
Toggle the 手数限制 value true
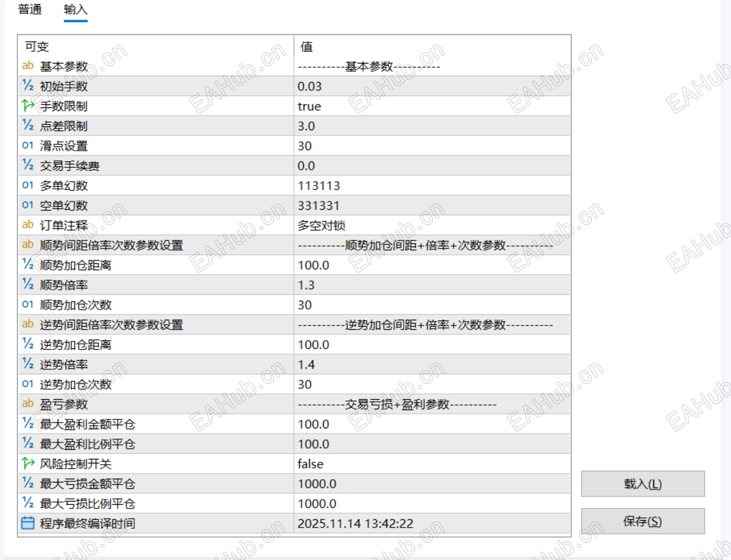(x=310, y=106)
